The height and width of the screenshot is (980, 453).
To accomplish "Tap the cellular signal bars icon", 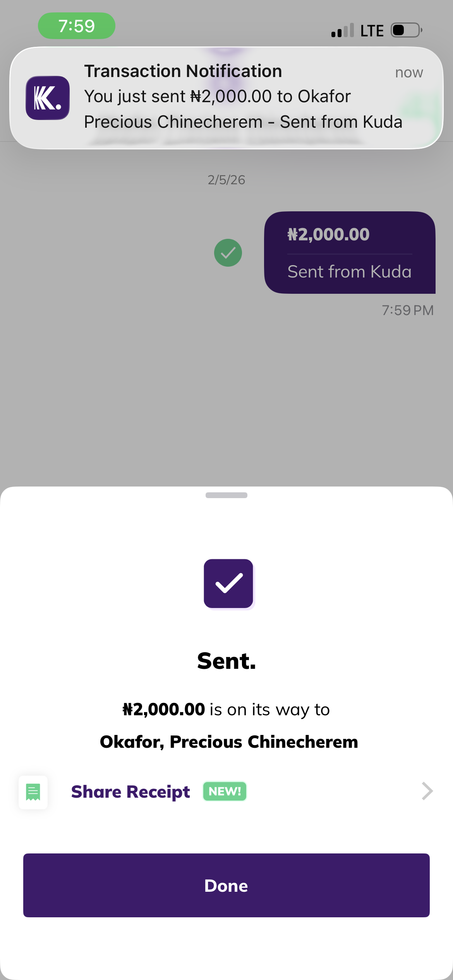I will click(342, 31).
